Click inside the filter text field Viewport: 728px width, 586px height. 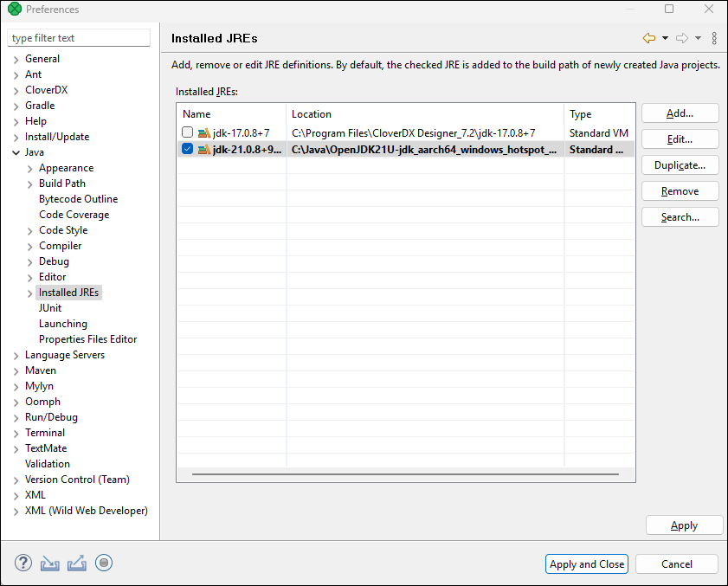(x=78, y=37)
